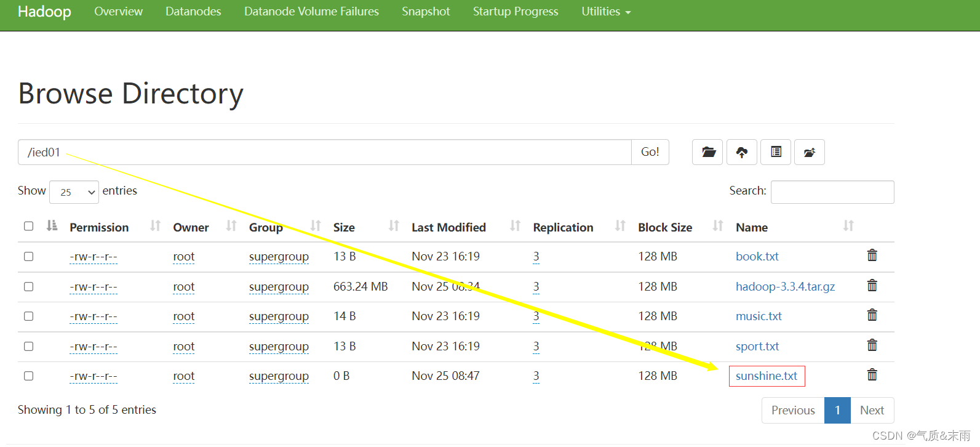Check the box for the music.txt row

point(28,316)
